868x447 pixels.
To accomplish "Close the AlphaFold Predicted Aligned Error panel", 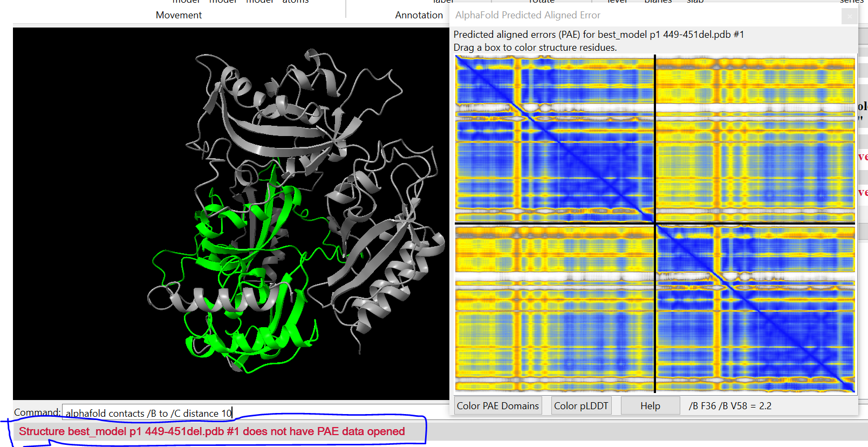I will point(850,16).
